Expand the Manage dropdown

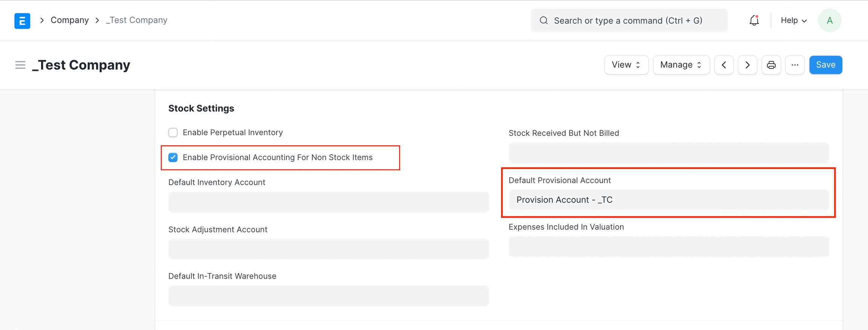pos(681,65)
